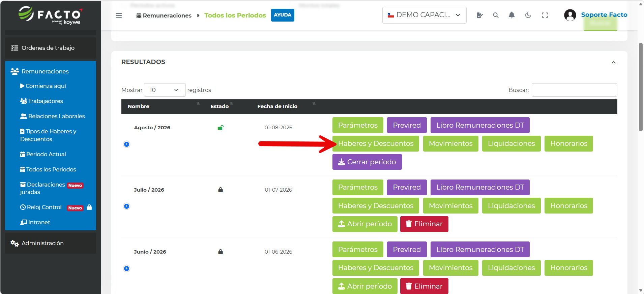Click Eliminar for Julio 2026
The width and height of the screenshot is (644, 294).
coord(424,224)
